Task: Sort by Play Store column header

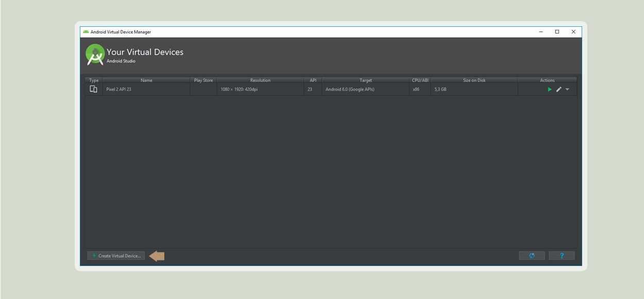Action: click(x=203, y=80)
